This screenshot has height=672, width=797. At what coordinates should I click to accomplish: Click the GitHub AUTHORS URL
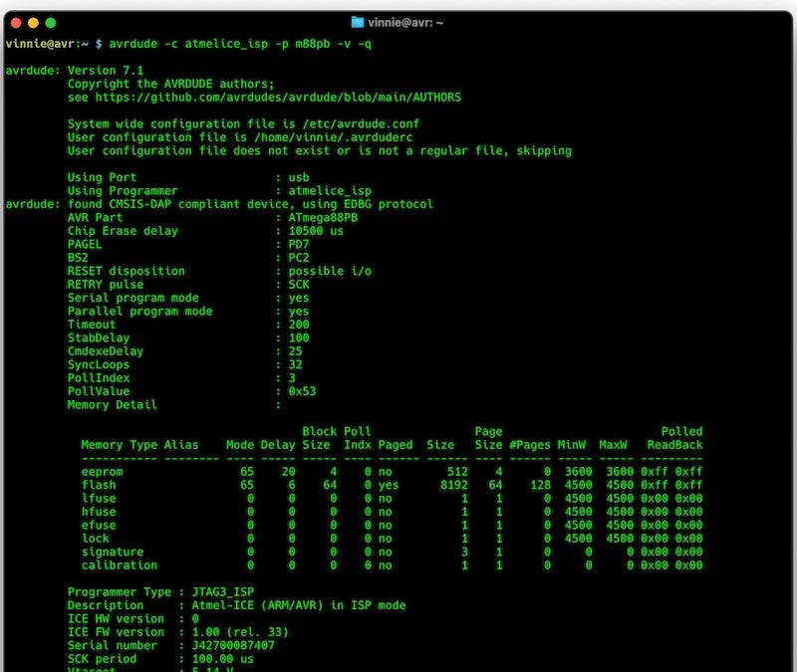pyautogui.click(x=278, y=98)
